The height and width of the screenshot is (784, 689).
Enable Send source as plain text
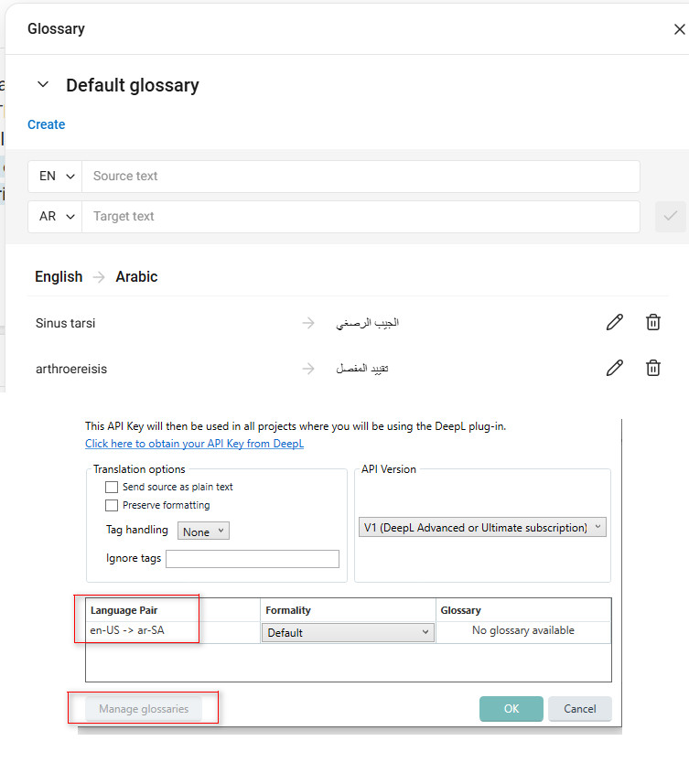pyautogui.click(x=111, y=487)
